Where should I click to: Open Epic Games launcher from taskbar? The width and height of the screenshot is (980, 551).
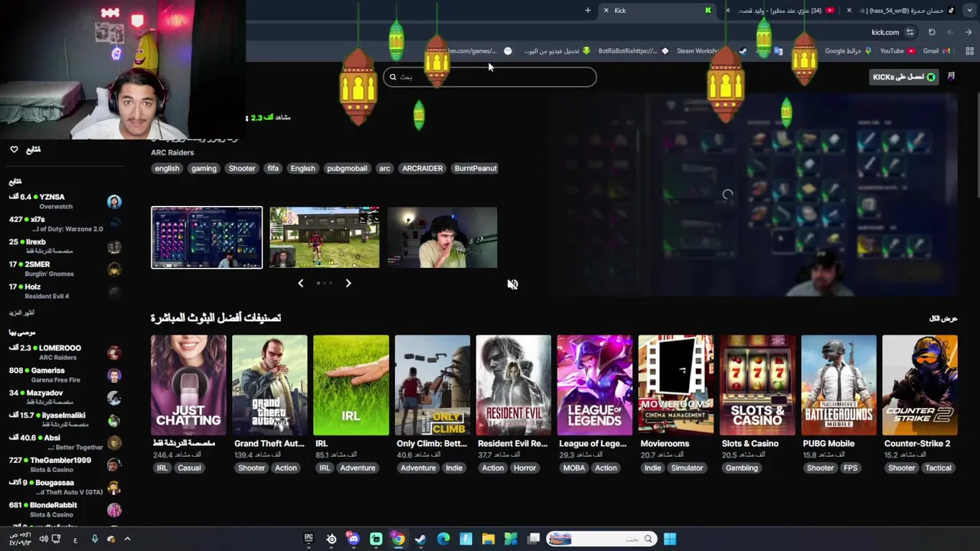[309, 539]
